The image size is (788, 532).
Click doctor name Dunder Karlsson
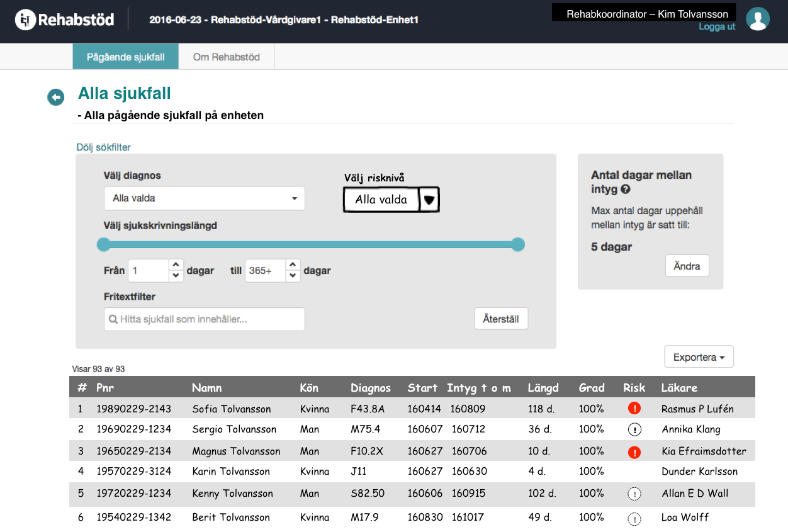click(699, 472)
